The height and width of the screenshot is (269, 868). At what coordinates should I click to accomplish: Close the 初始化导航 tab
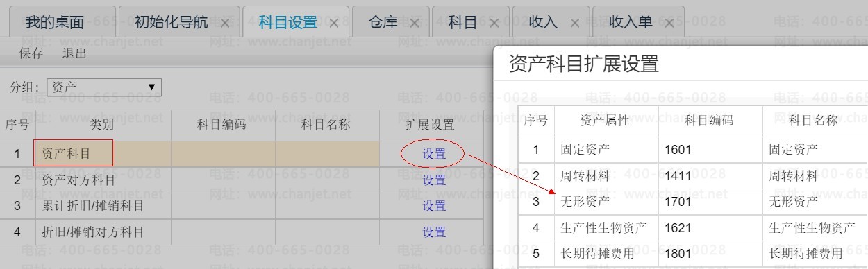tap(224, 23)
